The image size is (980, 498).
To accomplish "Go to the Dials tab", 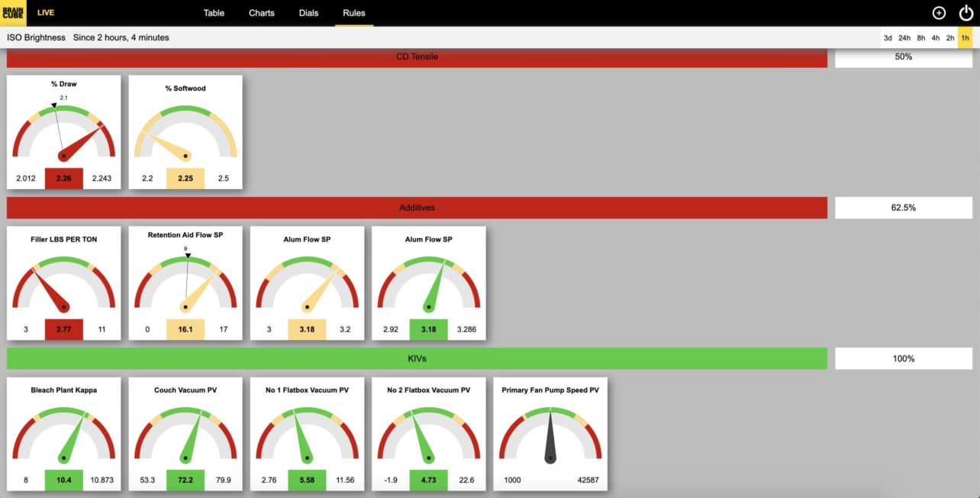I will 308,13.
